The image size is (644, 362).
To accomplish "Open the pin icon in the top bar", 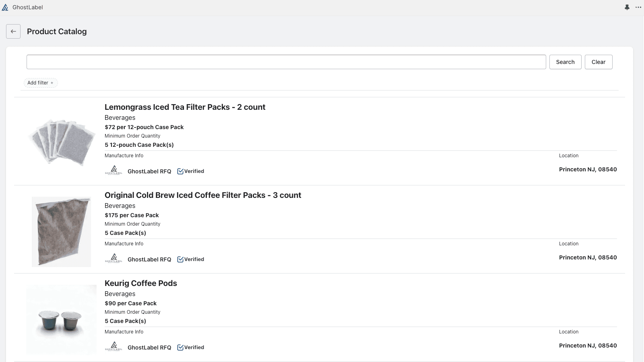I will [x=627, y=7].
